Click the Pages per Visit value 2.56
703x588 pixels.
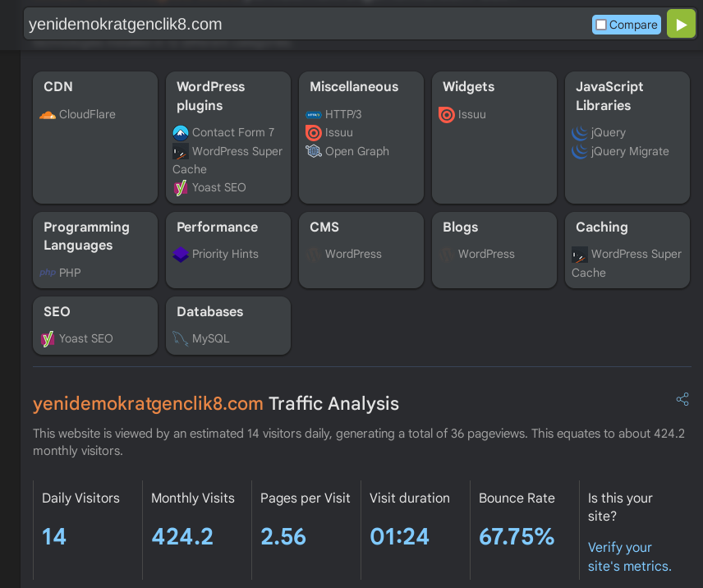(283, 536)
